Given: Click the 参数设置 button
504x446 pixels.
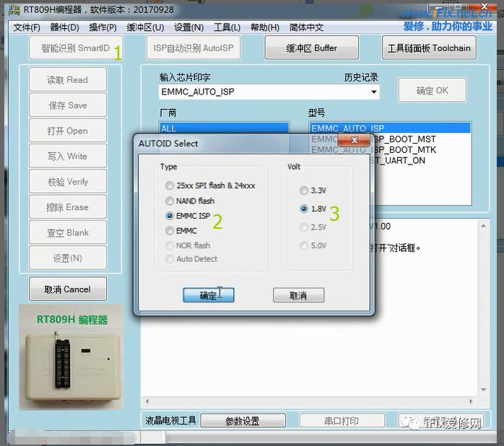Looking at the screenshot, I should pos(243,420).
